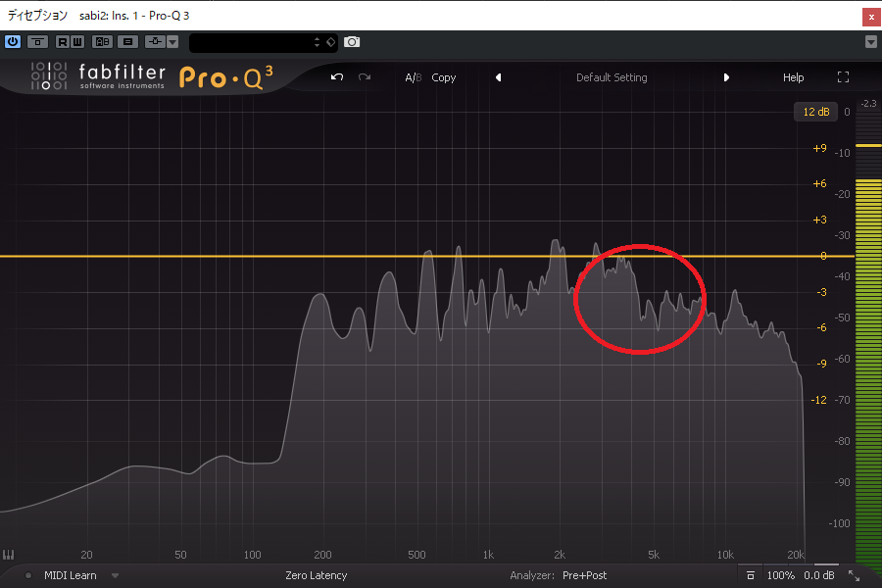Image resolution: width=882 pixels, height=588 pixels.
Task: Enable automation Read (R) button
Action: click(x=63, y=41)
